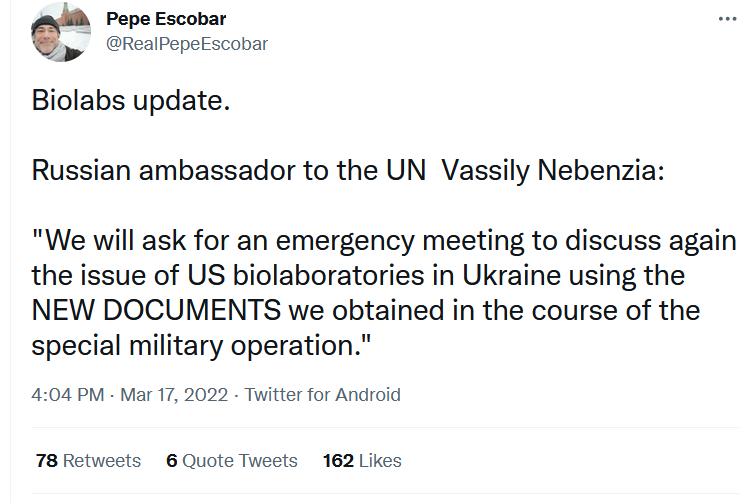Click "special military operation" in the tweet
Viewport: 740px width, 503px height.
[x=196, y=345]
